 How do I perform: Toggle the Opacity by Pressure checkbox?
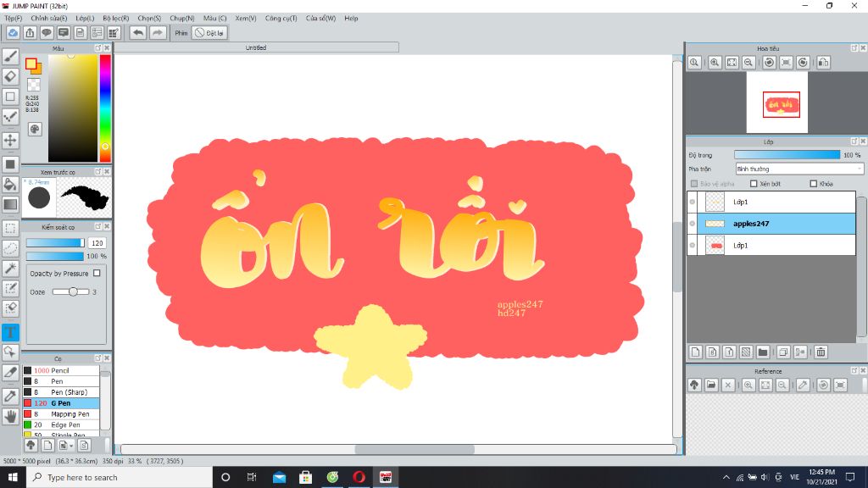[97, 274]
